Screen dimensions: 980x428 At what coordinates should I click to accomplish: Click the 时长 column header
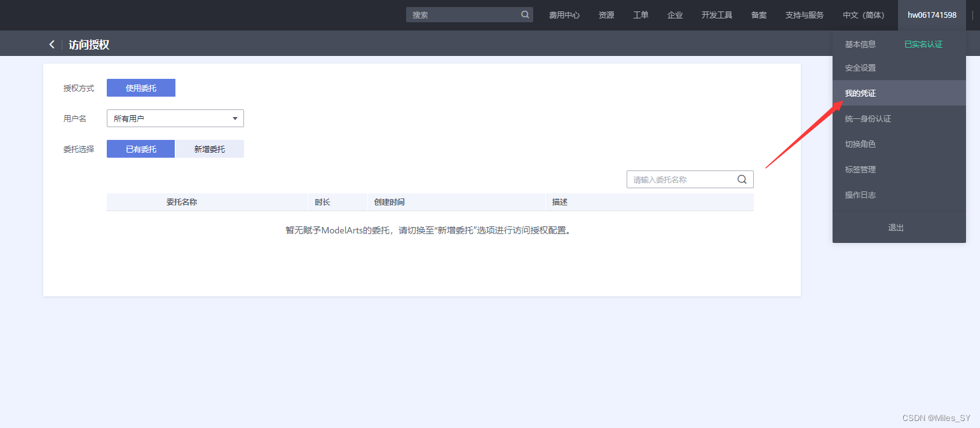coord(322,202)
